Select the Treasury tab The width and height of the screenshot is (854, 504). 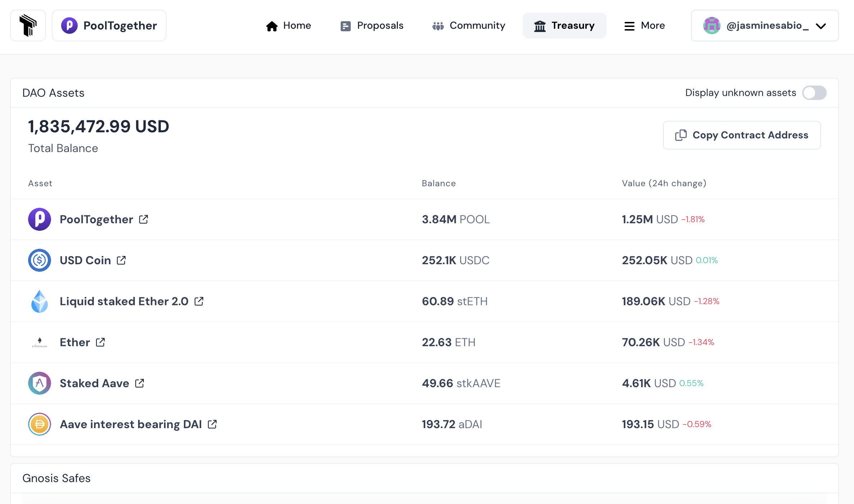[x=564, y=26]
